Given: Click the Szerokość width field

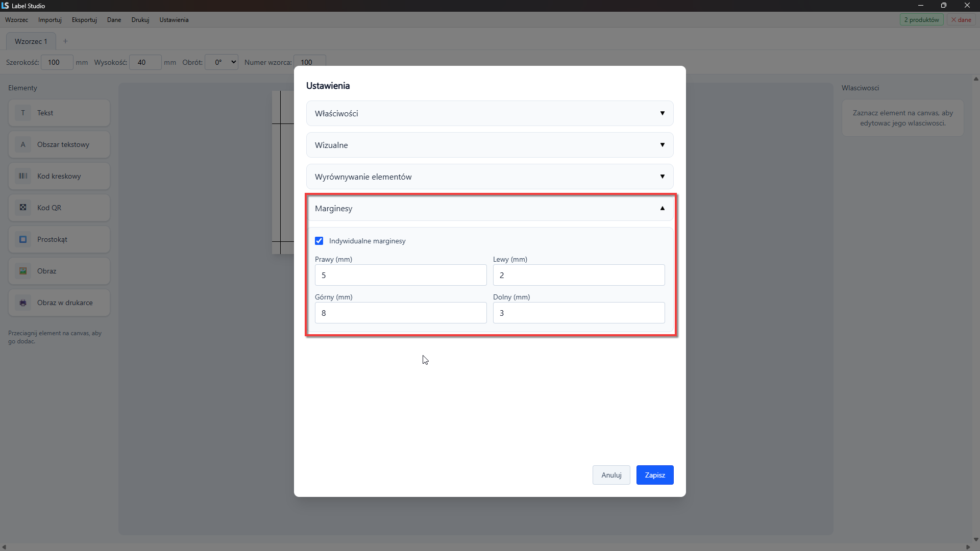Looking at the screenshot, I should click(x=57, y=62).
